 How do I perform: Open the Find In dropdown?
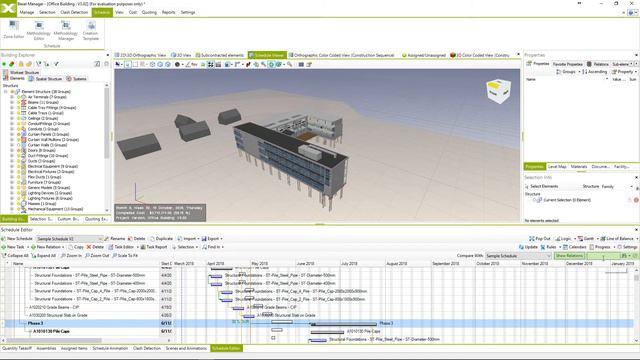point(213,247)
